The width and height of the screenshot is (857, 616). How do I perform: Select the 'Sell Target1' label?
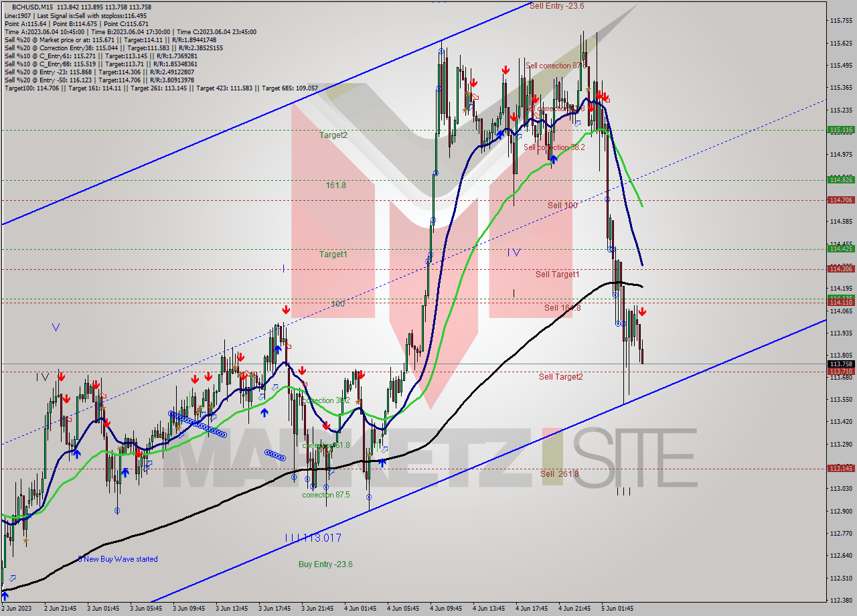(x=558, y=275)
